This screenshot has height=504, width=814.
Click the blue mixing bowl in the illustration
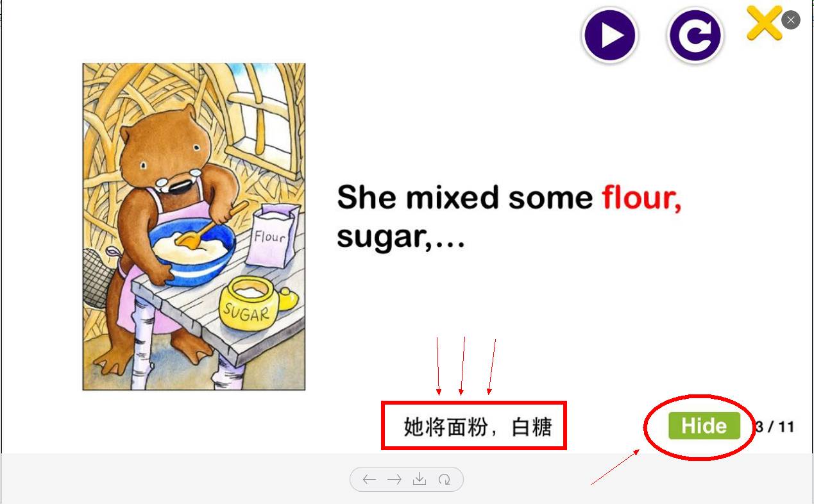[192, 251]
